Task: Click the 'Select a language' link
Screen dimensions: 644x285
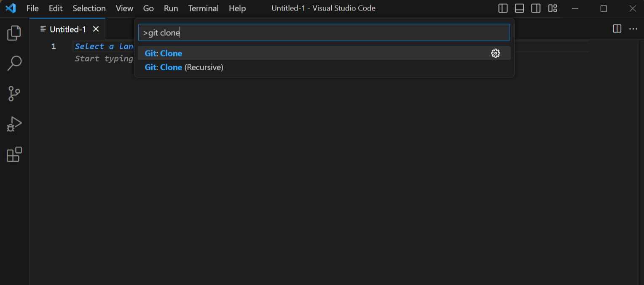Action: 104,46
